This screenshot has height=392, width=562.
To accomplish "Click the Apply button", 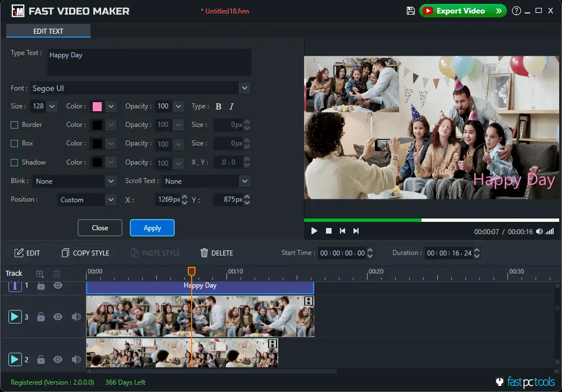I will tap(152, 228).
